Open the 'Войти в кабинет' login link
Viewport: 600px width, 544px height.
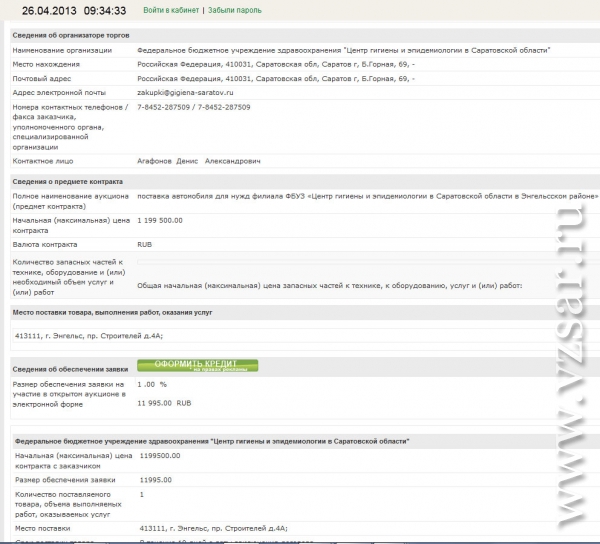[x=171, y=10]
